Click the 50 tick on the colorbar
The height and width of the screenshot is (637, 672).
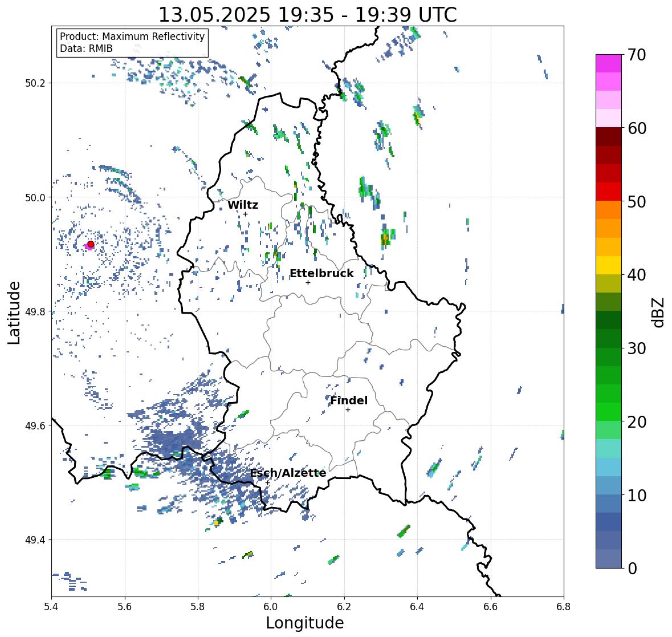[637, 201]
